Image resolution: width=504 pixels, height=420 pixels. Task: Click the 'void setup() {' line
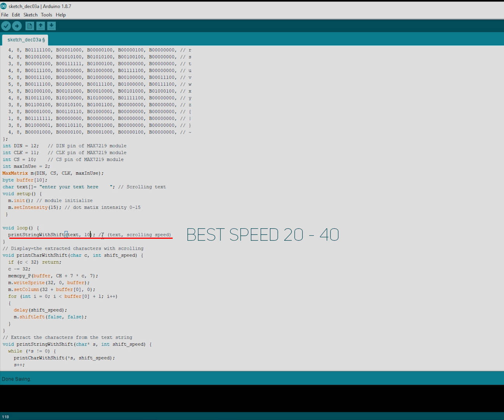click(22, 194)
